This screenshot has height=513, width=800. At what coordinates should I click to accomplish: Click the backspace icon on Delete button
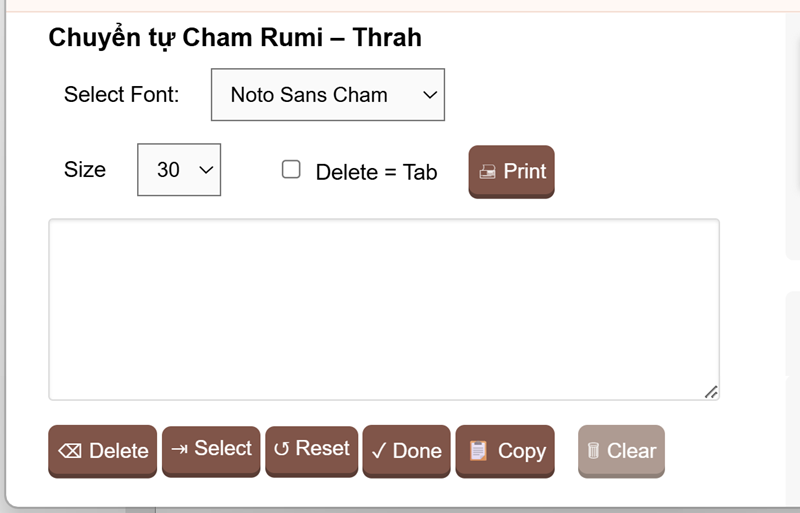[70, 451]
